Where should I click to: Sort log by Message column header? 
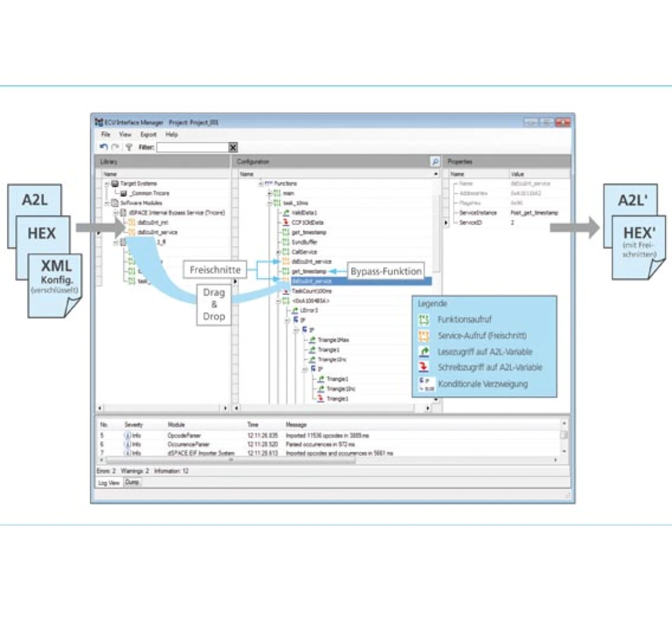[x=296, y=425]
